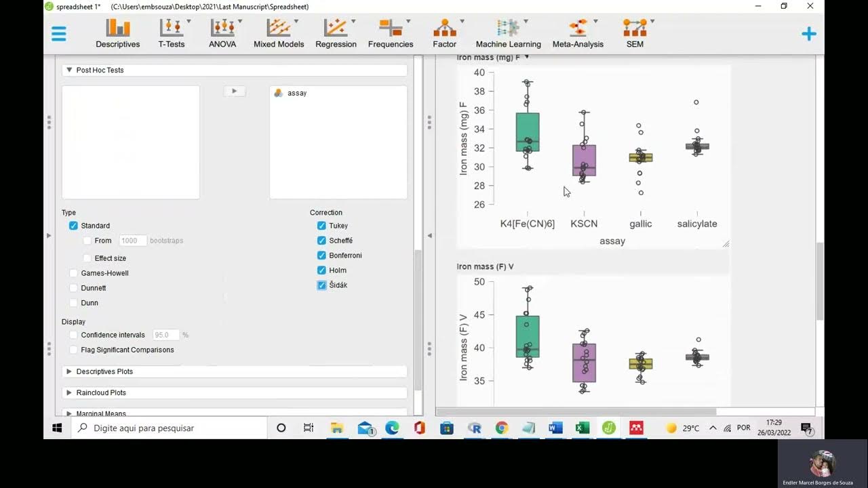Open Microsoft Edge from the taskbar
The image size is (868, 488).
click(x=393, y=428)
